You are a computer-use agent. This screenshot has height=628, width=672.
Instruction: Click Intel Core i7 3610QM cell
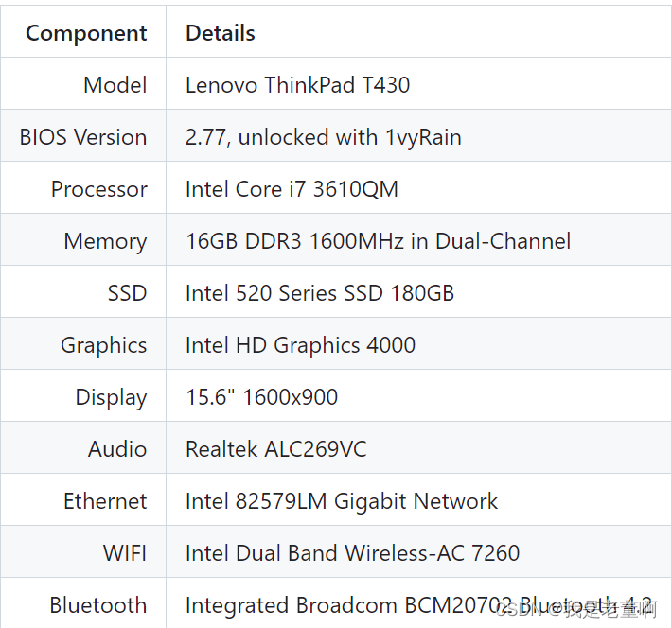tap(292, 189)
